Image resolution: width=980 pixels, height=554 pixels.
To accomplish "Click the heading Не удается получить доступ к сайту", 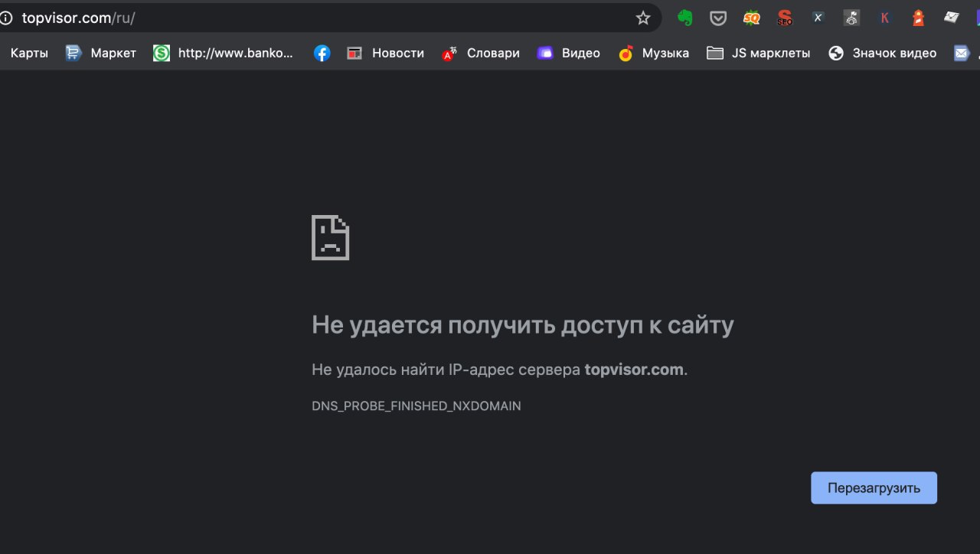I will (523, 325).
